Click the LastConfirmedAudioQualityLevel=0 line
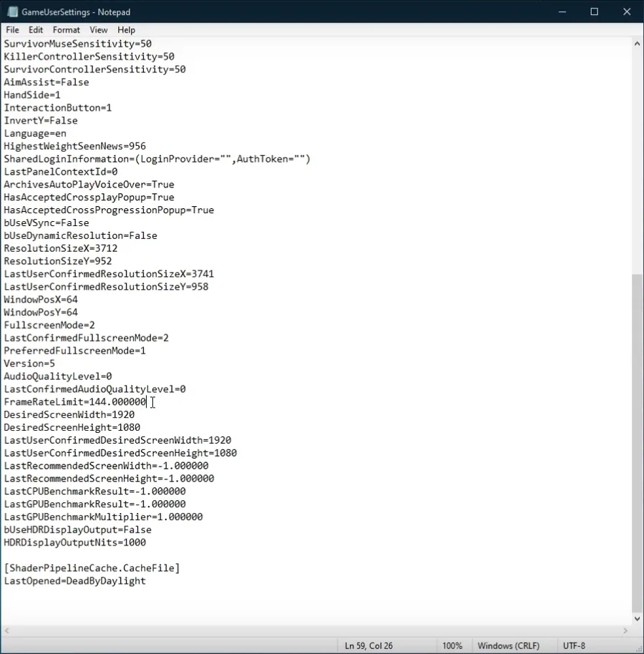 pos(94,389)
